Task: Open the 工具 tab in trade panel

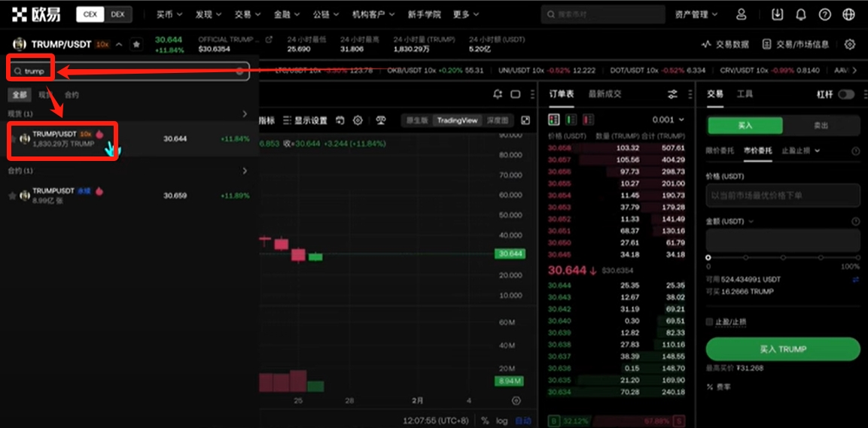Action: pyautogui.click(x=745, y=94)
